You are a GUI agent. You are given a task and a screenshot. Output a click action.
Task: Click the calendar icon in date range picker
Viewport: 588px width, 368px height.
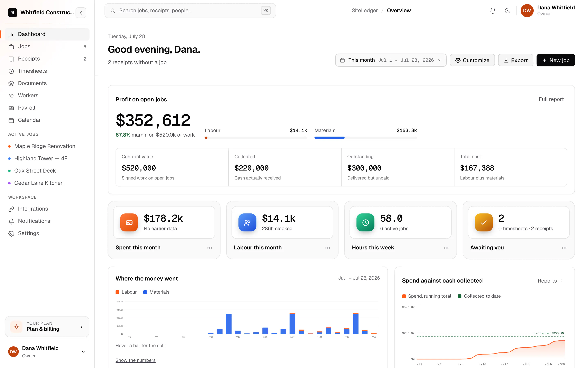(x=342, y=60)
